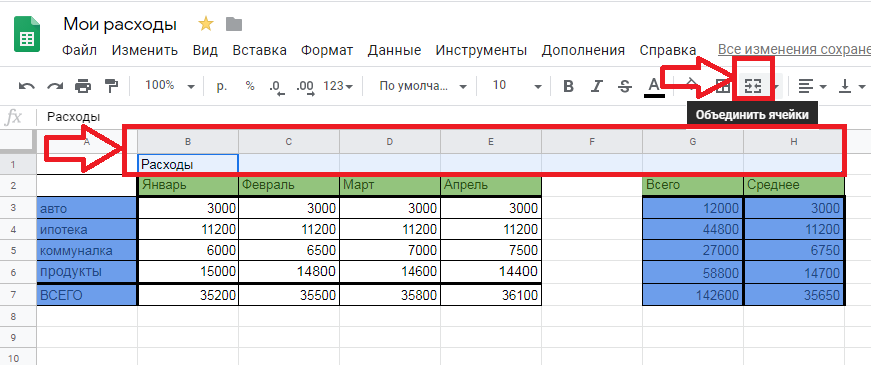Open the Файл menu
This screenshot has width=871, height=365.
(79, 51)
